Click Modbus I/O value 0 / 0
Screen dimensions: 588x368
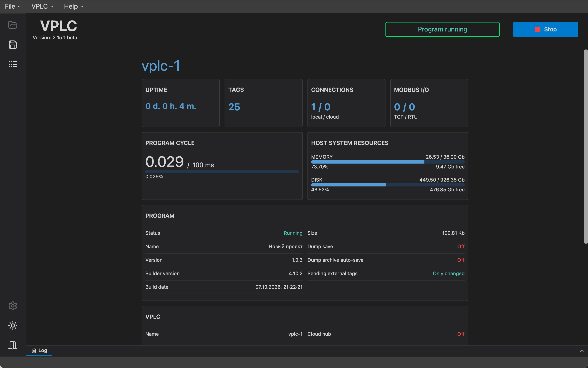click(x=404, y=107)
